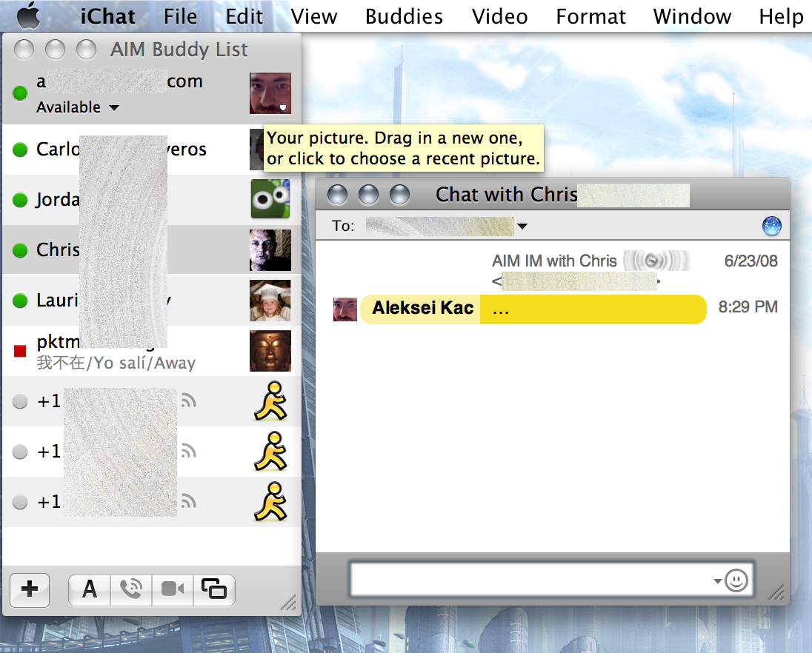The width and height of the screenshot is (812, 653).
Task: Click the away status message text
Action: click(116, 363)
